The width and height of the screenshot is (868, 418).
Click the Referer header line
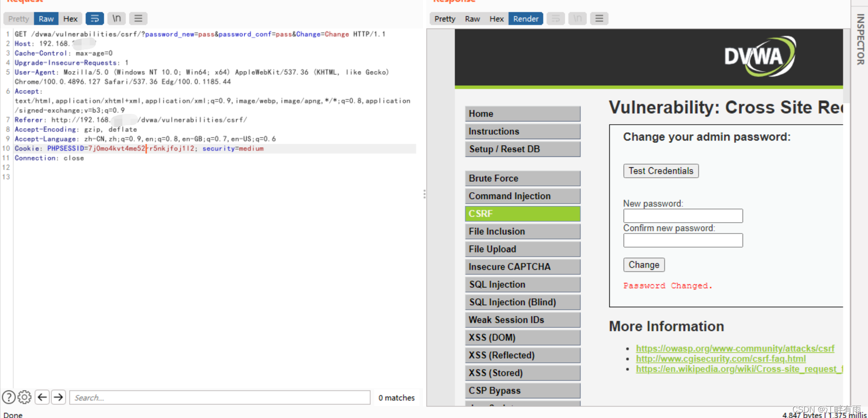(131, 120)
